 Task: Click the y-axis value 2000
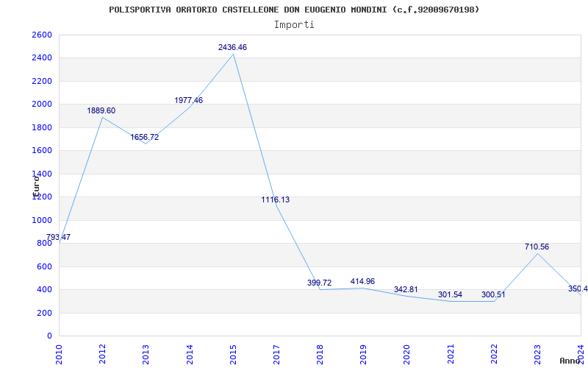[x=42, y=105]
